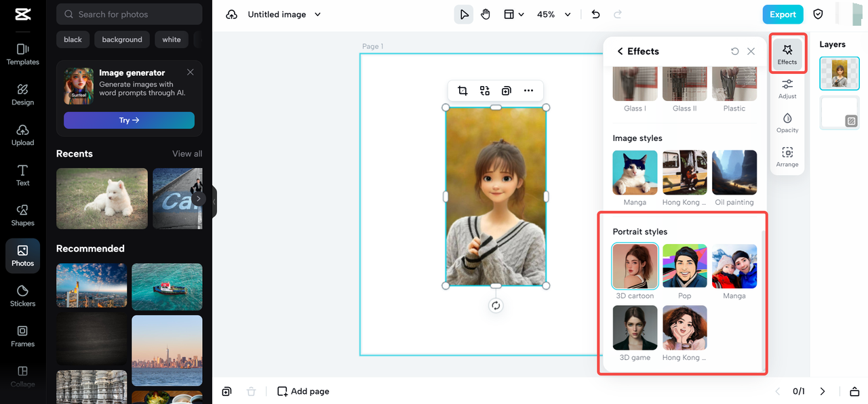Select the black search tag
Screen dimensions: 868x404
click(73, 39)
